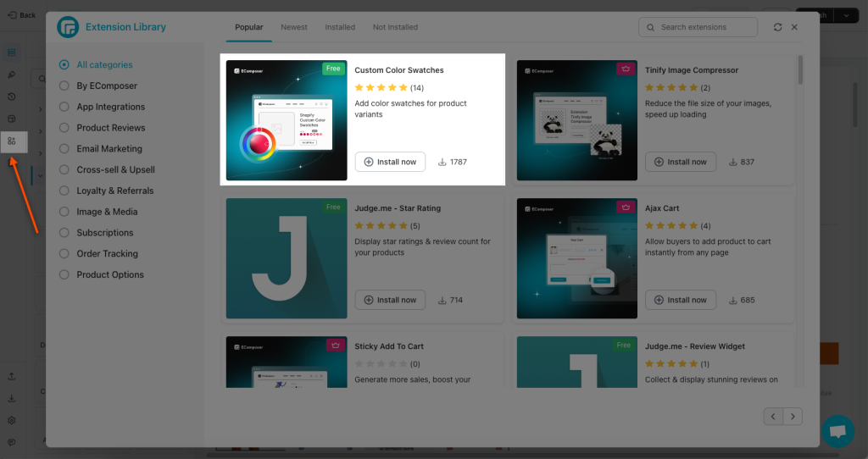Click download count icon for Tinify Image Compressor

(732, 162)
